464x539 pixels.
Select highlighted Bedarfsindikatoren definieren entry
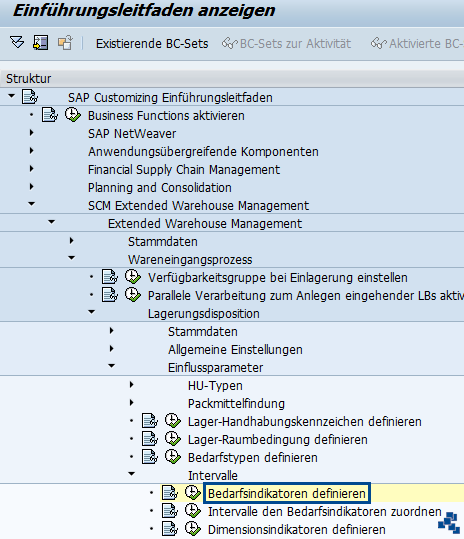click(287, 493)
